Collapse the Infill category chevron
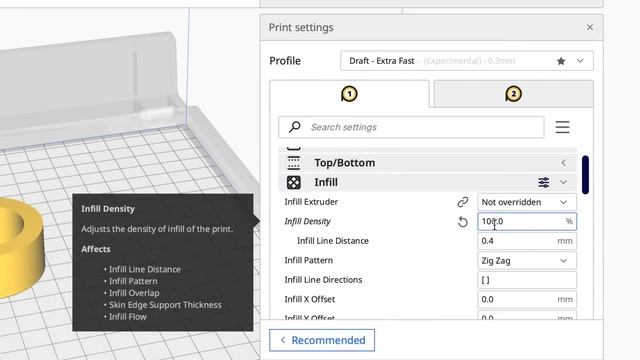The width and height of the screenshot is (640, 360). click(563, 182)
